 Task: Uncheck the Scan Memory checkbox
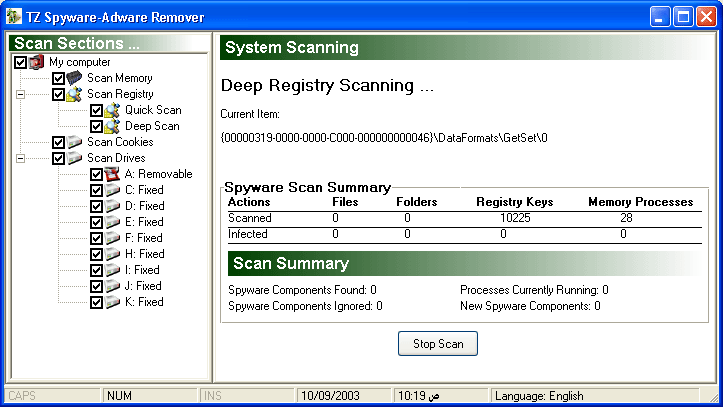[58, 78]
